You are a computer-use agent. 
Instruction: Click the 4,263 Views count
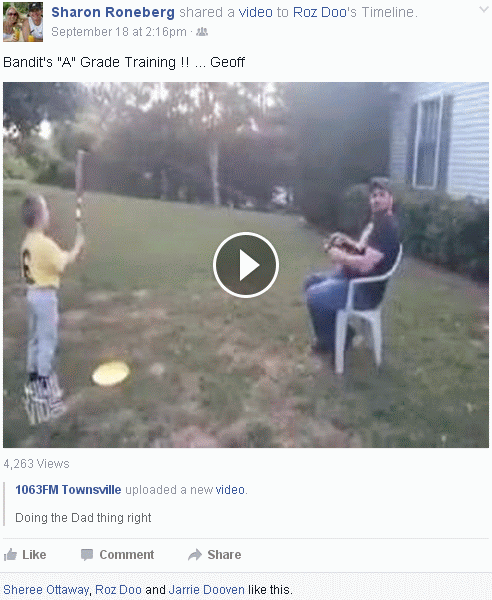(36, 464)
